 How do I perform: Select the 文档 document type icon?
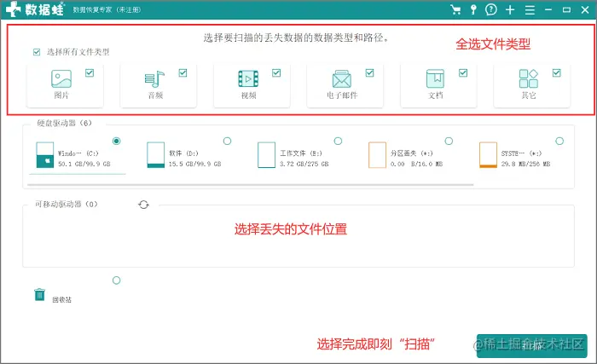(435, 78)
